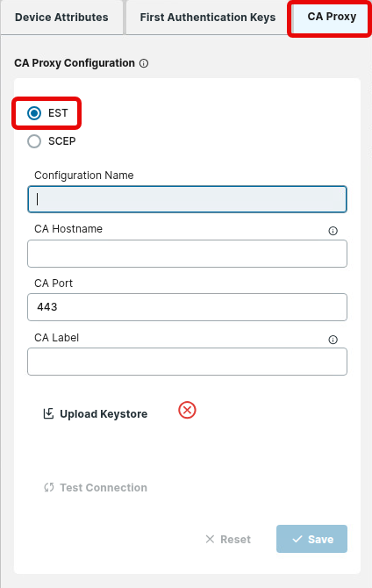Click the CA Hostname info icon

click(x=333, y=231)
